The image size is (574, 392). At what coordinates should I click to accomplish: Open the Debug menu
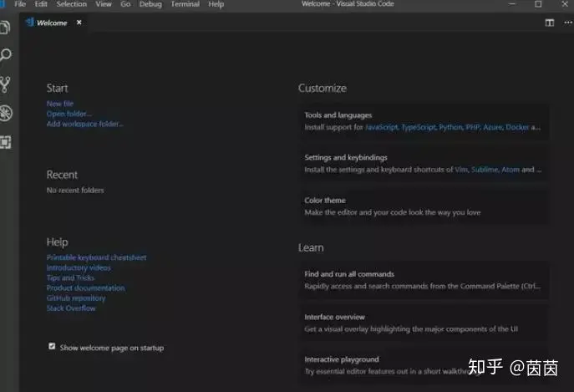click(150, 4)
